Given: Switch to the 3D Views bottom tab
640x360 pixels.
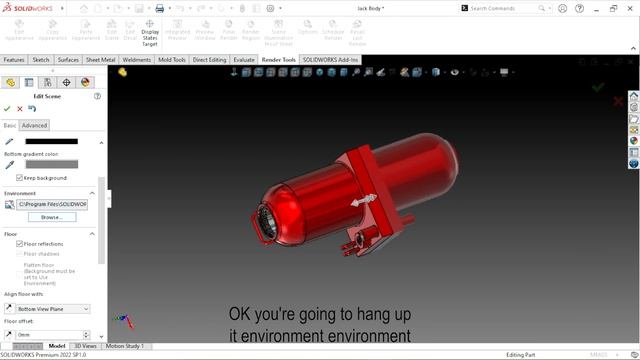Looking at the screenshot, I should [85, 346].
